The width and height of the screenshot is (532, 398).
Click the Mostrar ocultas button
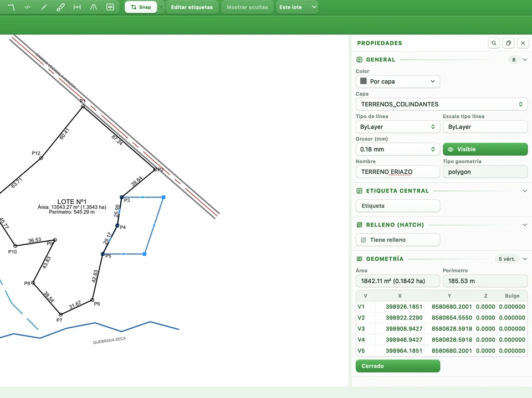click(x=247, y=7)
